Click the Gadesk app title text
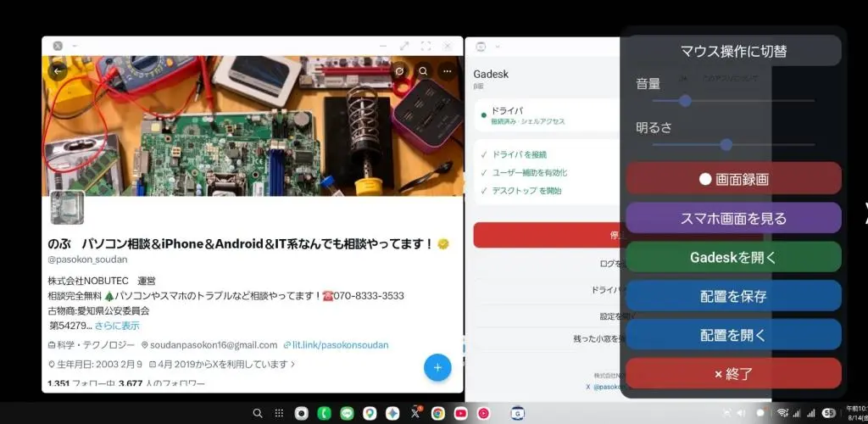This screenshot has height=424, width=868. [x=491, y=74]
